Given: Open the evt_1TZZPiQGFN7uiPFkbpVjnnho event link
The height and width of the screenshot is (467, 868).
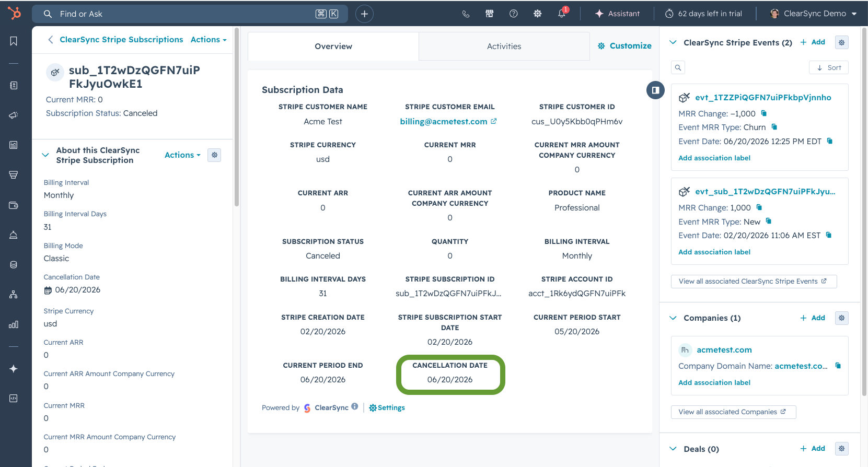Looking at the screenshot, I should tap(763, 98).
